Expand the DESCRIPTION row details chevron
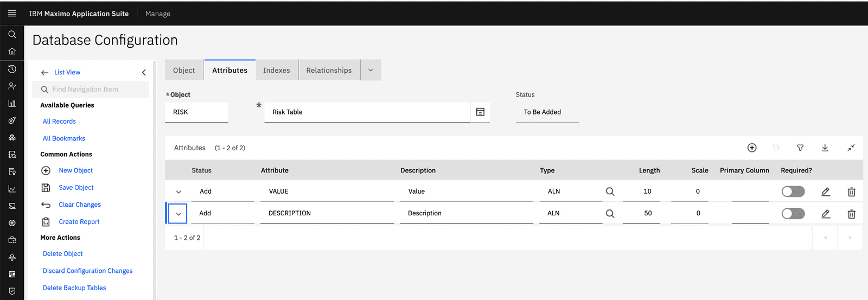 [178, 214]
